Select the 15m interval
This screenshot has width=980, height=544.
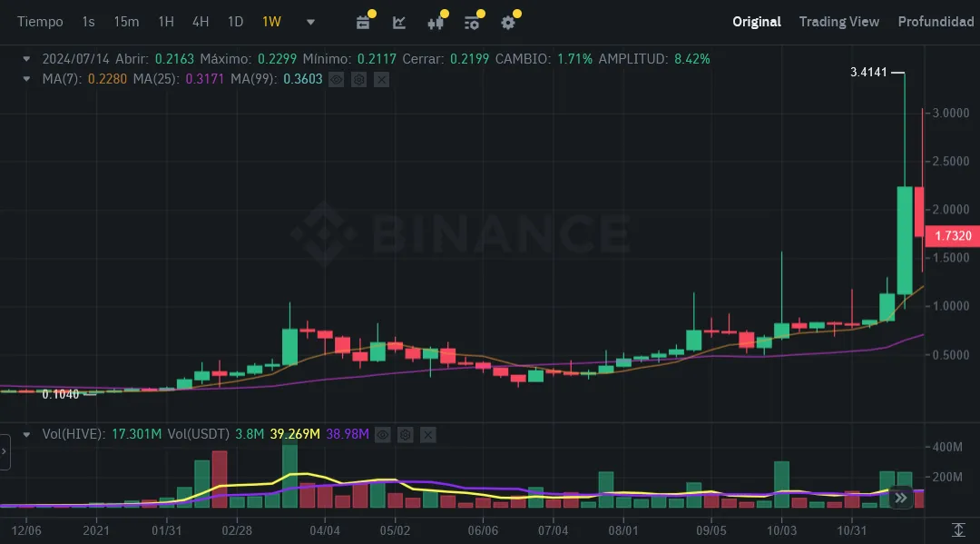(x=126, y=22)
